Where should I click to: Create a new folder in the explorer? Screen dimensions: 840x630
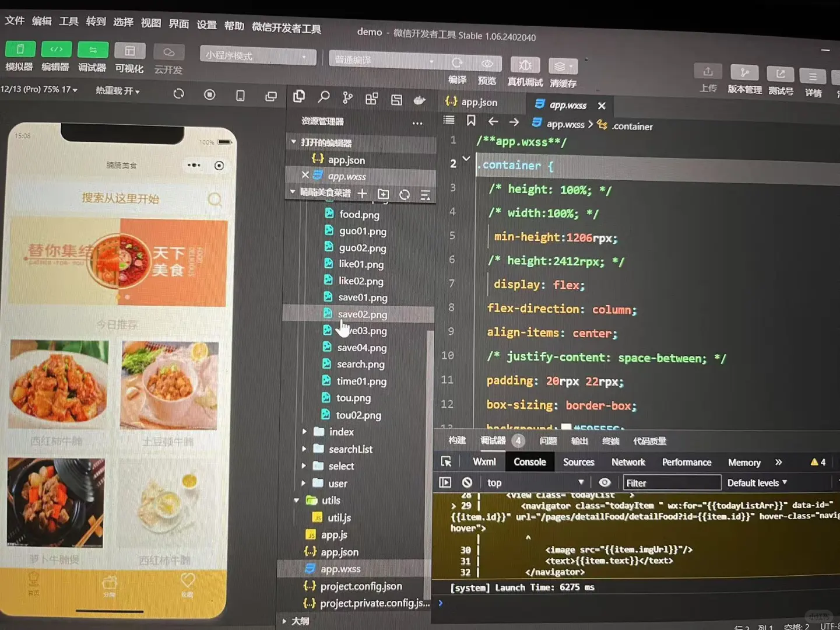point(383,194)
